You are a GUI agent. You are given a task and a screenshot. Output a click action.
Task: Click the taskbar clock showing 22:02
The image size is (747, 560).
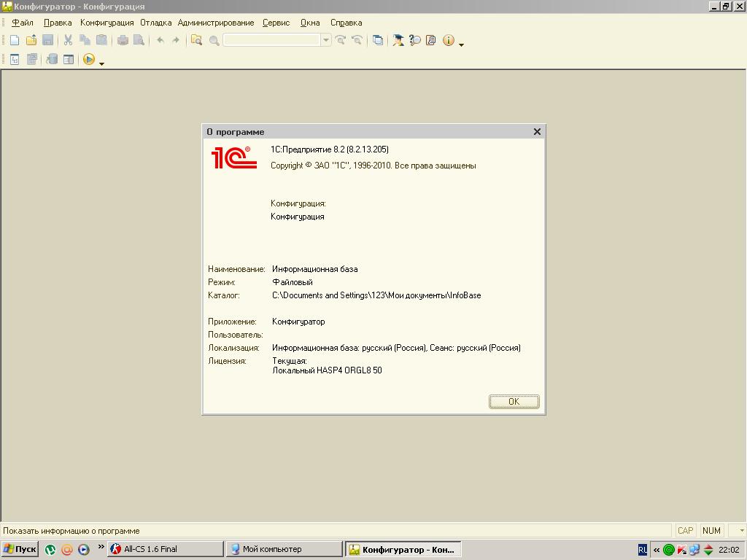[729, 550]
